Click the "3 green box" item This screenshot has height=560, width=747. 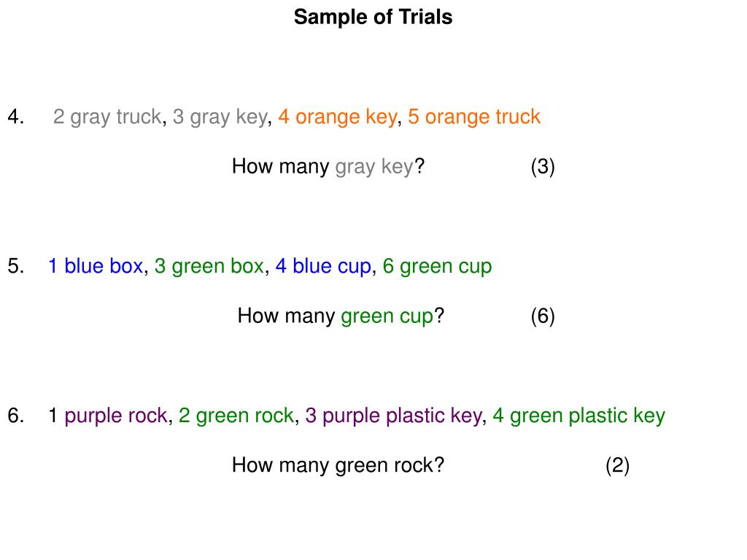coord(209,266)
